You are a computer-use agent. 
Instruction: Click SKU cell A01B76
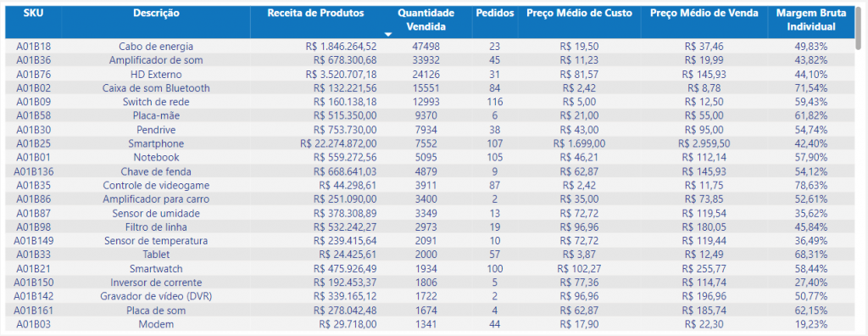coord(33,75)
